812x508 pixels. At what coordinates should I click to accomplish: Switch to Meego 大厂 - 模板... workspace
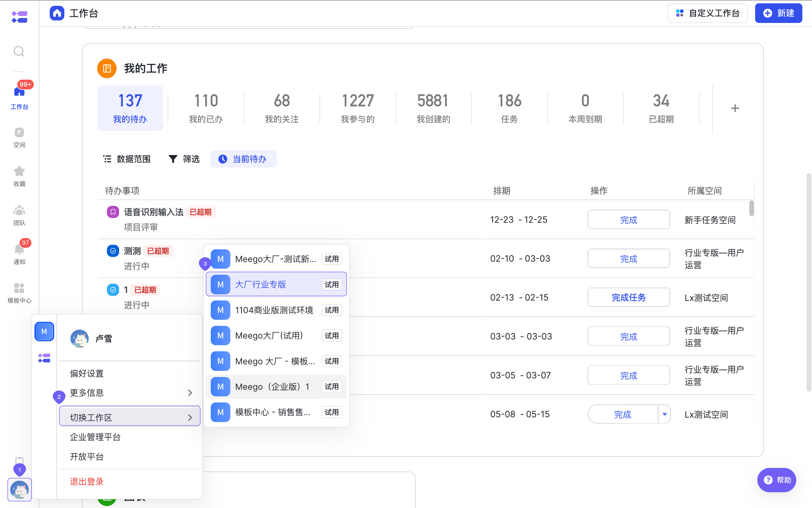coord(276,361)
